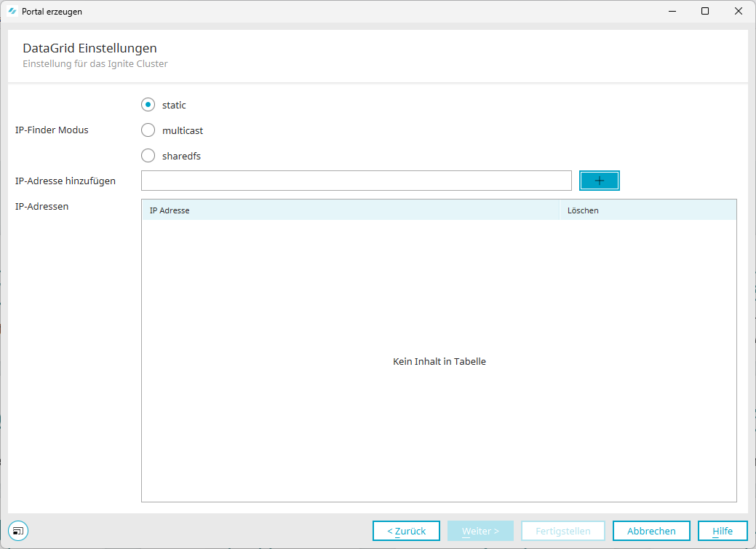The image size is (756, 549).
Task: Maximize the Portal erzeugen dialog window
Action: 704,11
